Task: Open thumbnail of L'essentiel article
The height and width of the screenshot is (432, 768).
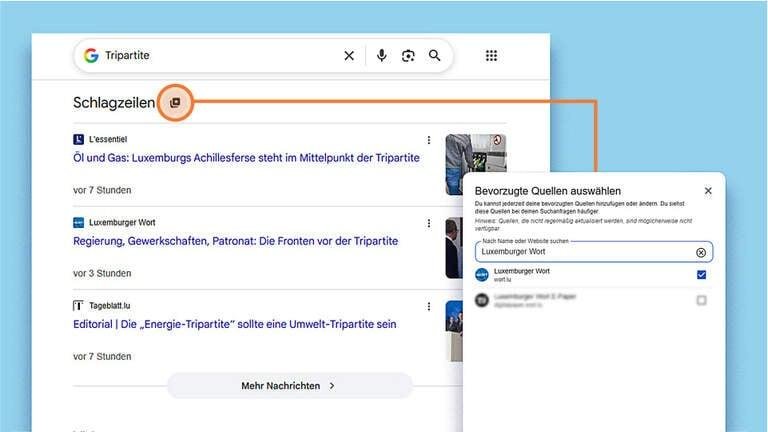Action: tap(476, 165)
